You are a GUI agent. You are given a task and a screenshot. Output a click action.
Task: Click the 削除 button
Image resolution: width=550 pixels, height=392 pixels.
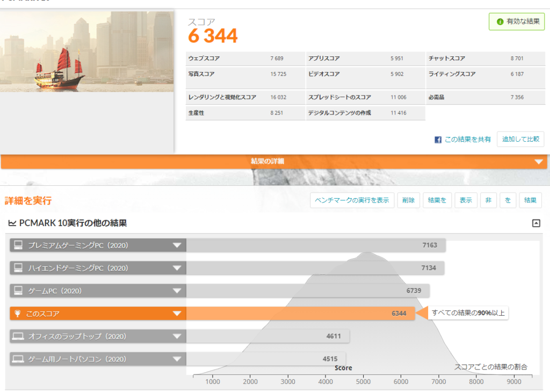click(408, 200)
